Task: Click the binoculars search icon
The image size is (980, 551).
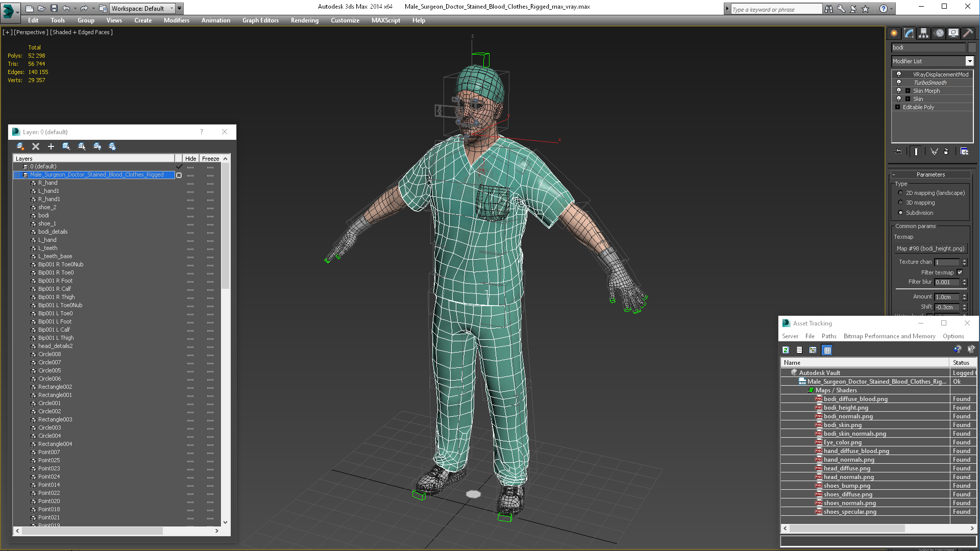Action: click(829, 9)
